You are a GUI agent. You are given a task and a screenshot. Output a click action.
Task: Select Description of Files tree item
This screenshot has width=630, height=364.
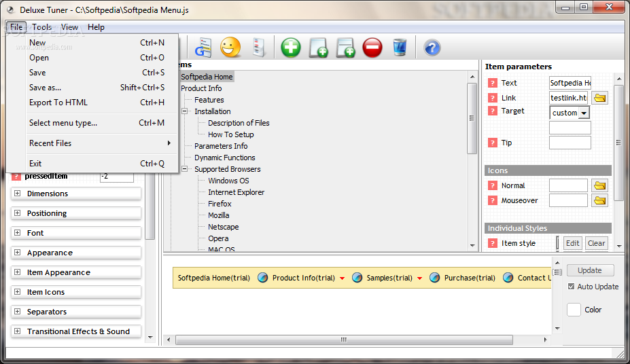[239, 123]
